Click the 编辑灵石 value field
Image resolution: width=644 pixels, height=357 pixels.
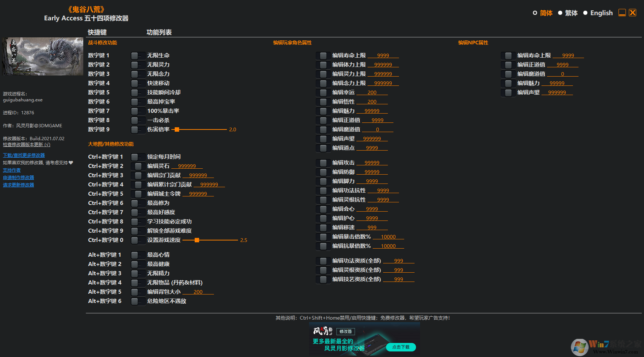(187, 166)
